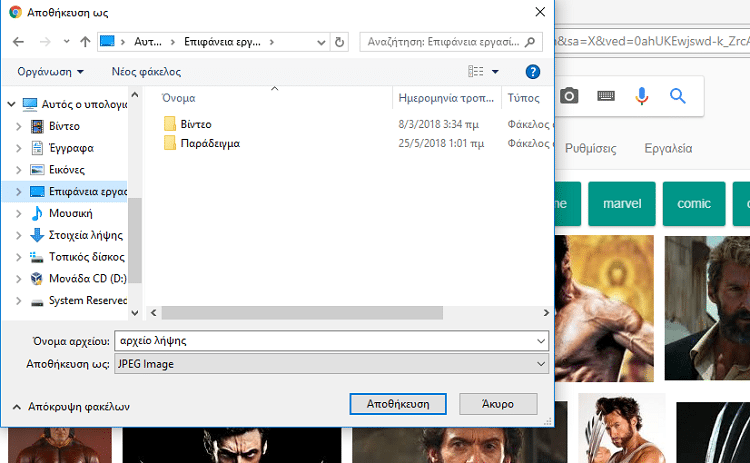The height and width of the screenshot is (463, 750).
Task: Go up one folder level
Action: [85, 42]
